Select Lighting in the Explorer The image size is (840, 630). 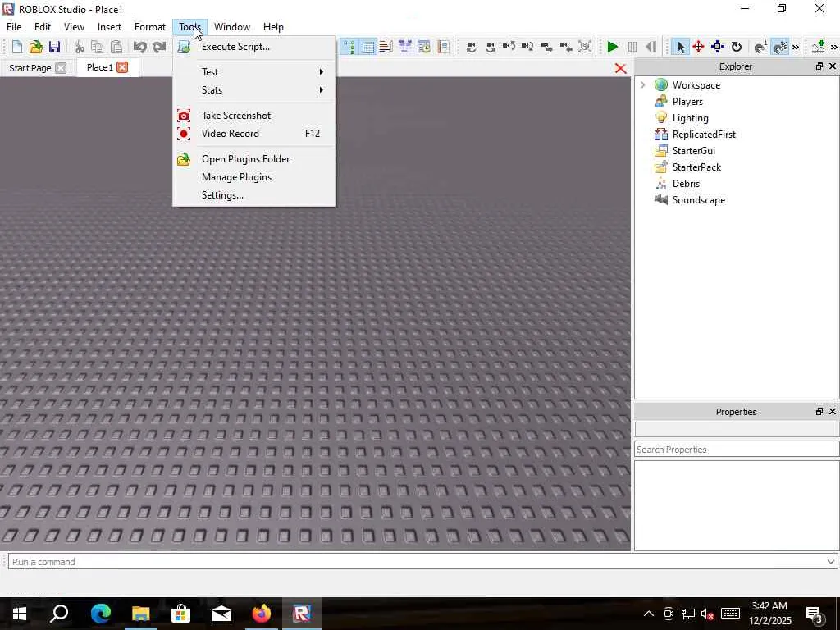coord(690,118)
